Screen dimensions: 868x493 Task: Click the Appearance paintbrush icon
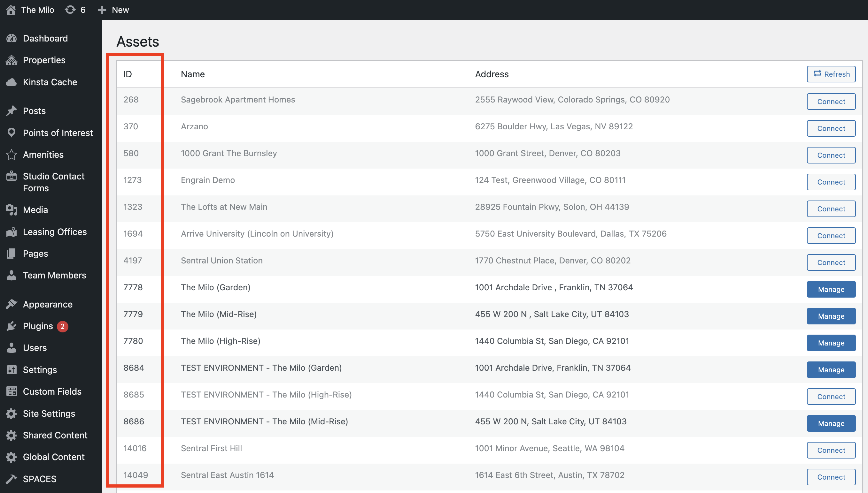[x=12, y=304]
